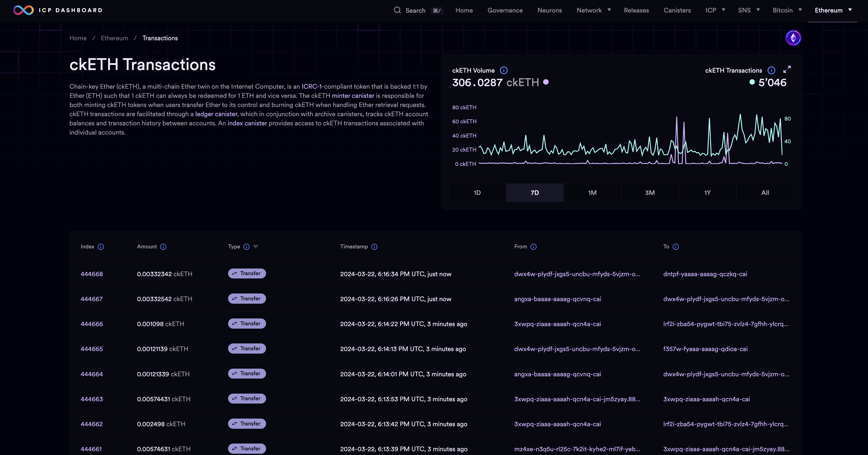
Task: Select the 1Y chart range tab
Action: [707, 193]
